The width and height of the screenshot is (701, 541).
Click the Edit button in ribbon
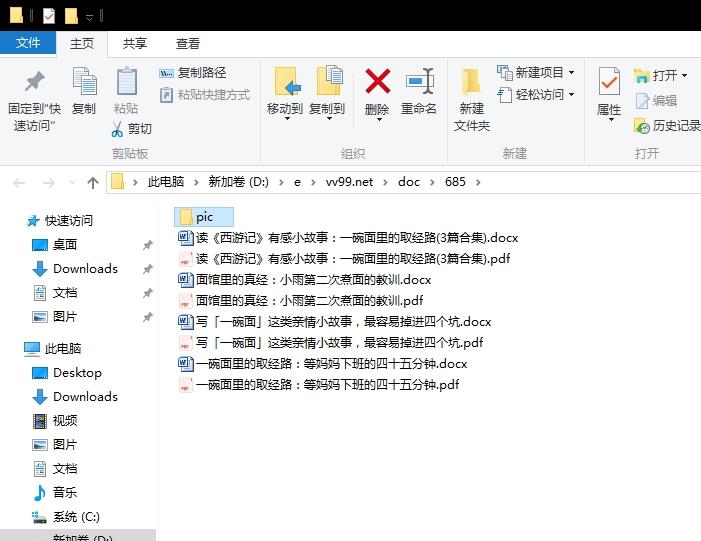(656, 101)
